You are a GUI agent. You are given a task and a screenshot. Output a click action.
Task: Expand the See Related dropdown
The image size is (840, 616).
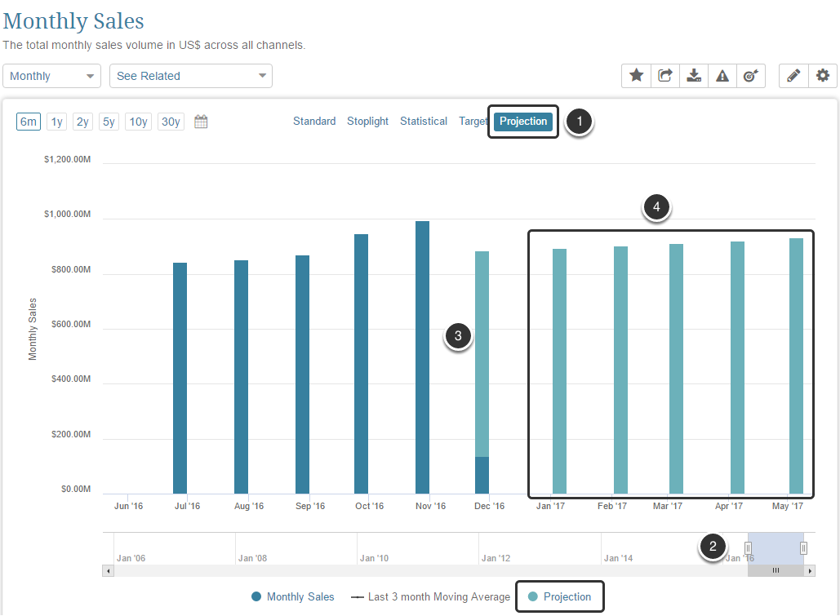pyautogui.click(x=191, y=76)
